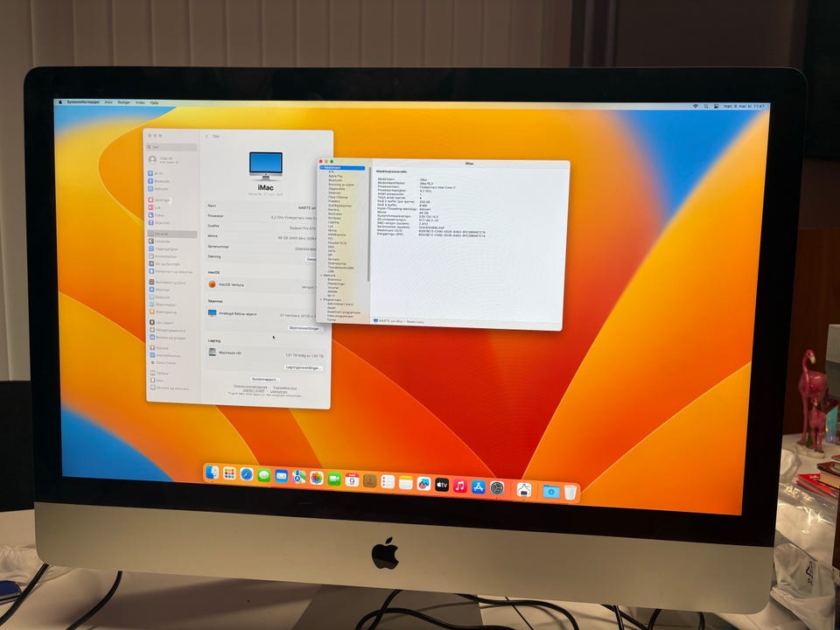Collapse the Nettverk section in System Information

tap(321, 276)
